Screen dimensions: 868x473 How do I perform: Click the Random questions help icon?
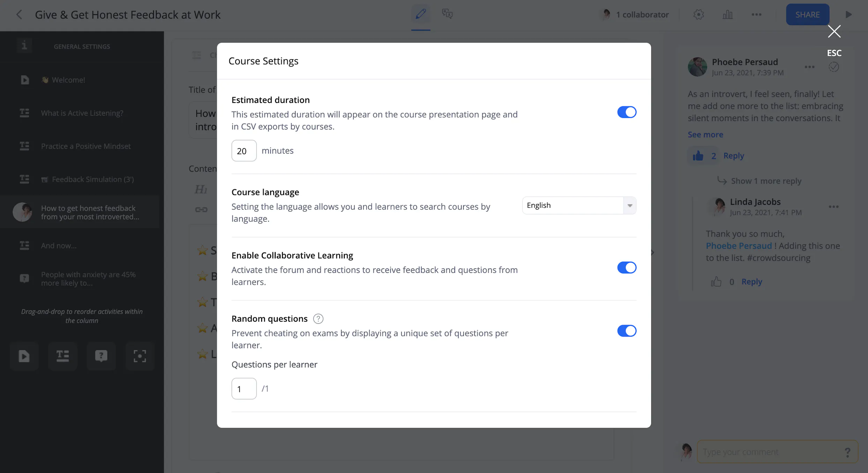coord(318,319)
